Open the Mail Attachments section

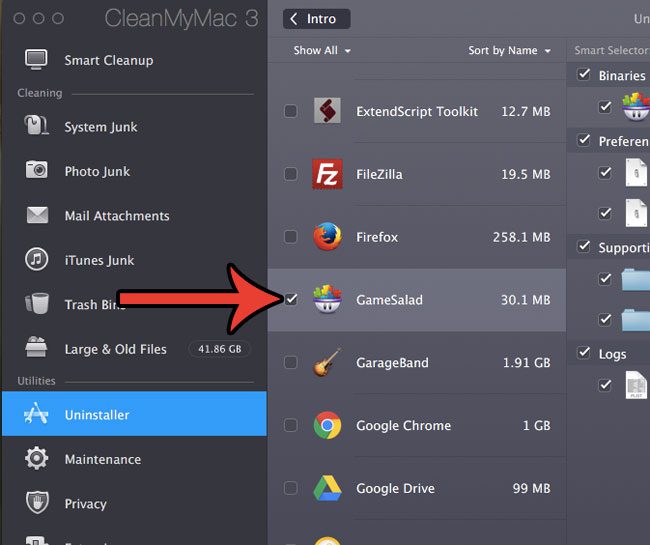point(134,216)
